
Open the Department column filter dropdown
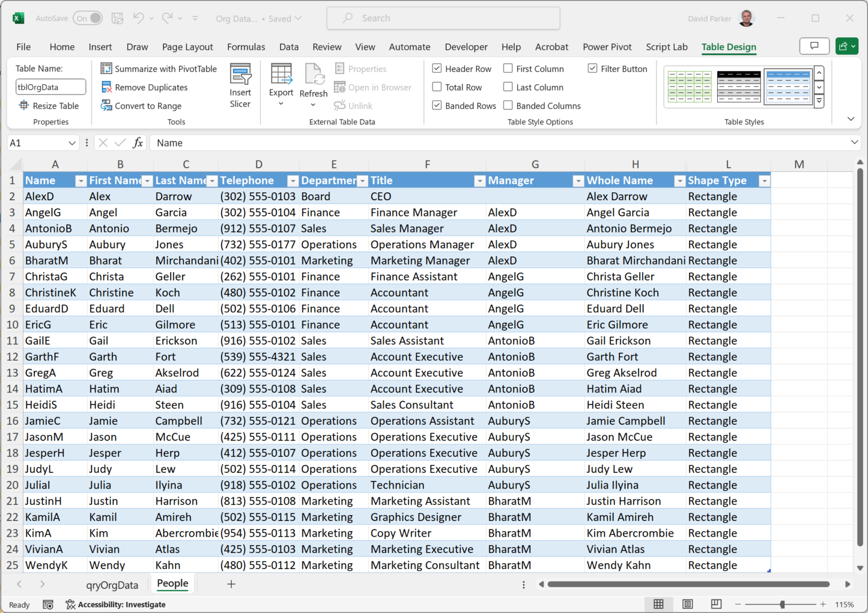pos(362,180)
